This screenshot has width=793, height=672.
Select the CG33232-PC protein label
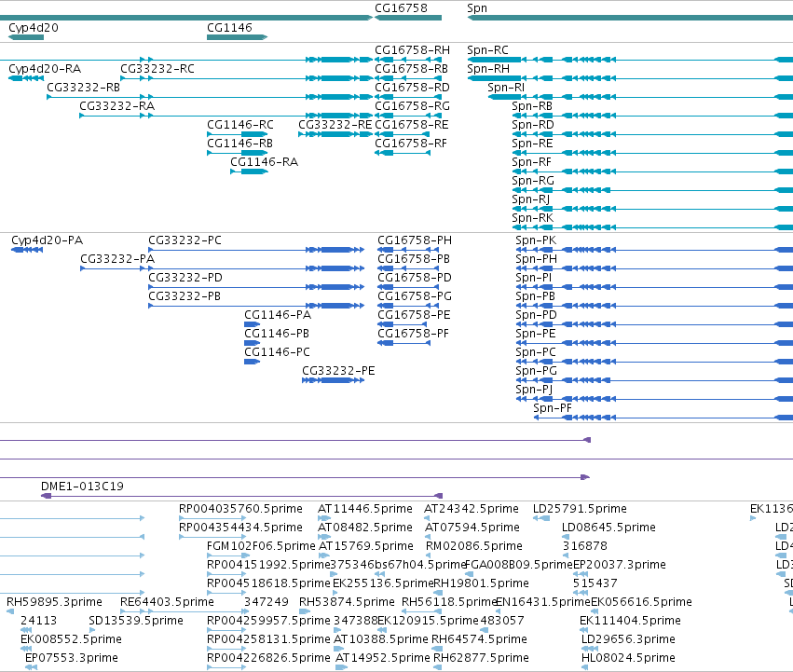tap(185, 240)
